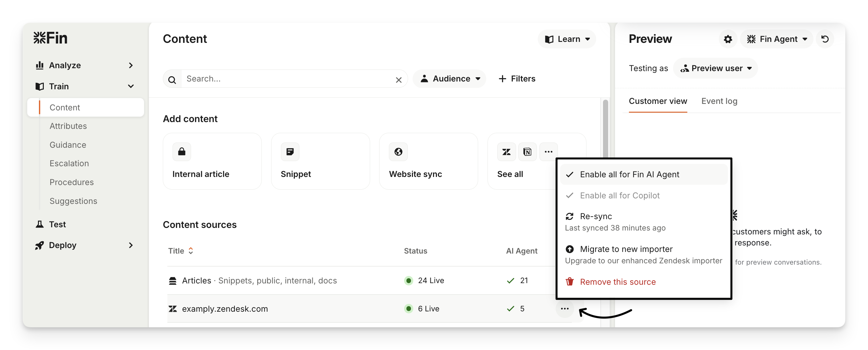This screenshot has height=350, width=868.
Task: Click Remove this source
Action: (617, 281)
